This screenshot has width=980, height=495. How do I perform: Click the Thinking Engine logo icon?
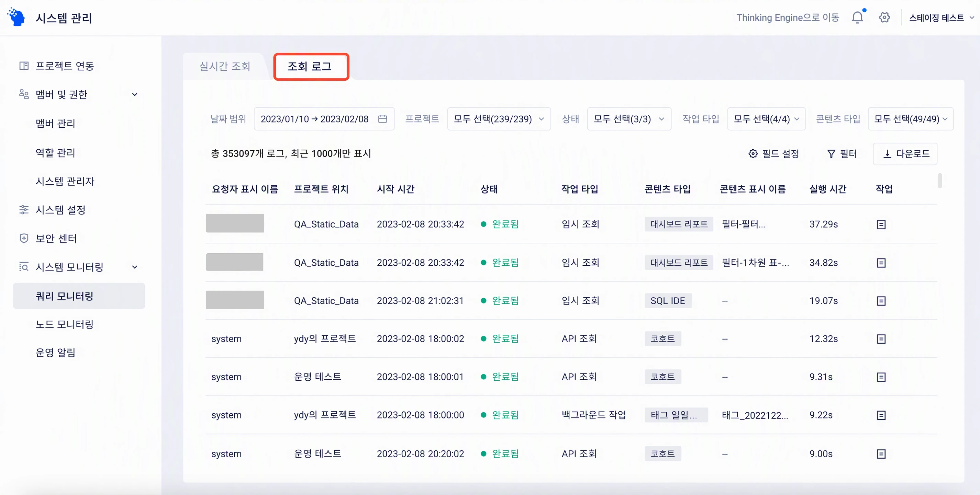[16, 17]
